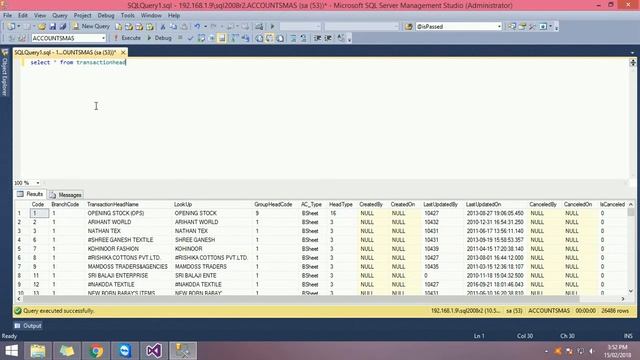
Task: Switch output to Results to Text
Action: tap(259, 38)
